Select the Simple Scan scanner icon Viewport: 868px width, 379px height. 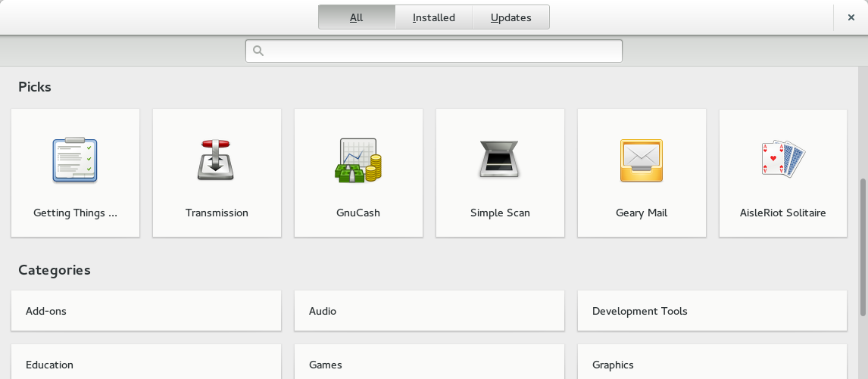[x=500, y=160]
